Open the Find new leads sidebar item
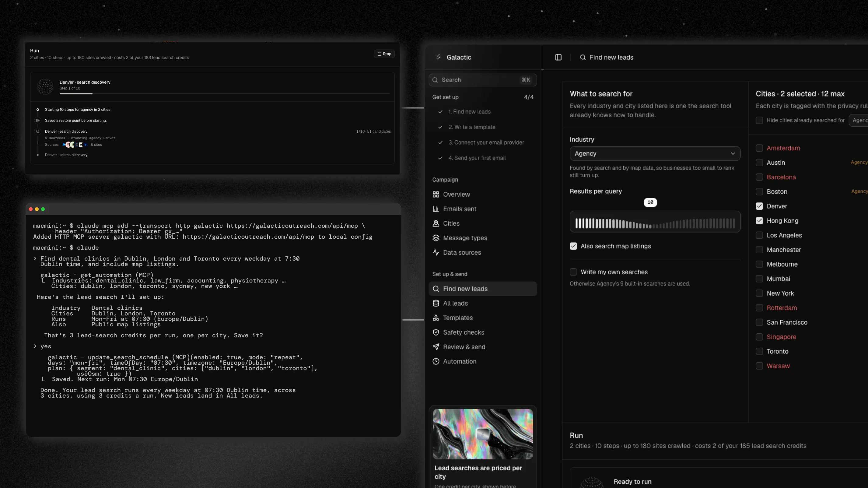868x488 pixels. pos(482,289)
